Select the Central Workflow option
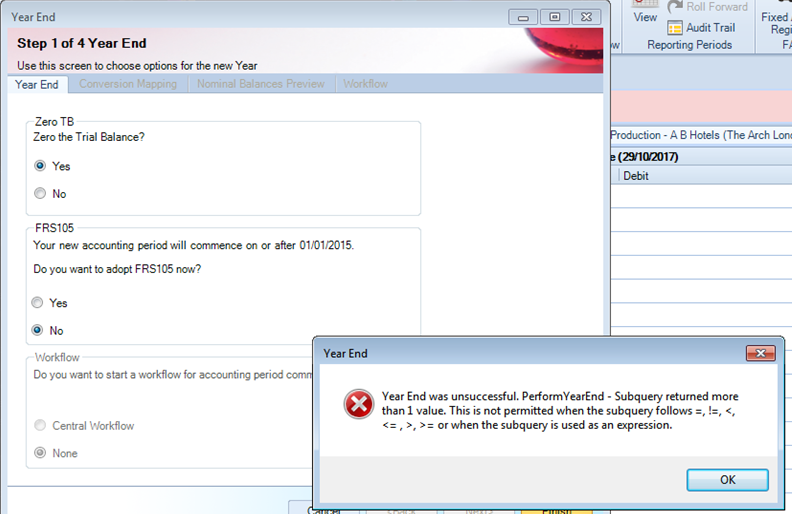Viewport: 792px width, 514px height. tap(40, 426)
